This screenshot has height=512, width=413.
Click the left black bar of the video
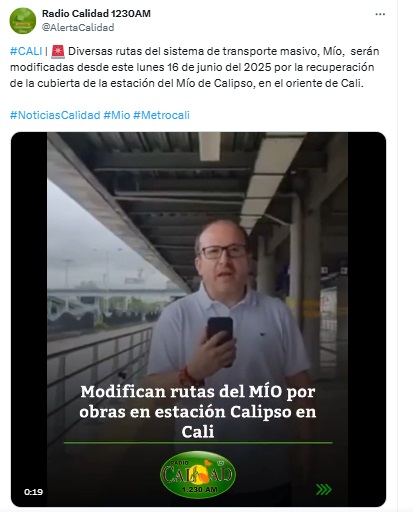point(29,319)
